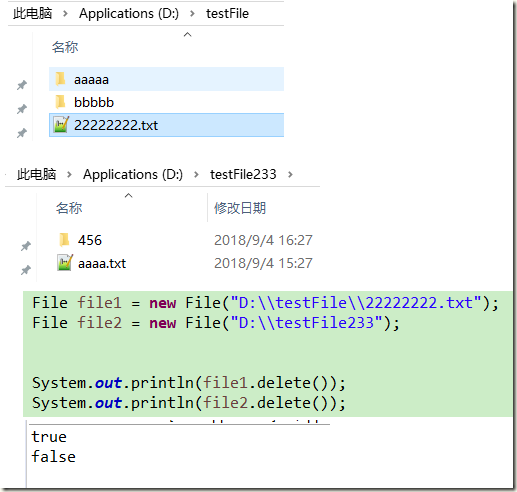Click the 'false' console output line
Screen dimensions: 517x492
point(53,456)
